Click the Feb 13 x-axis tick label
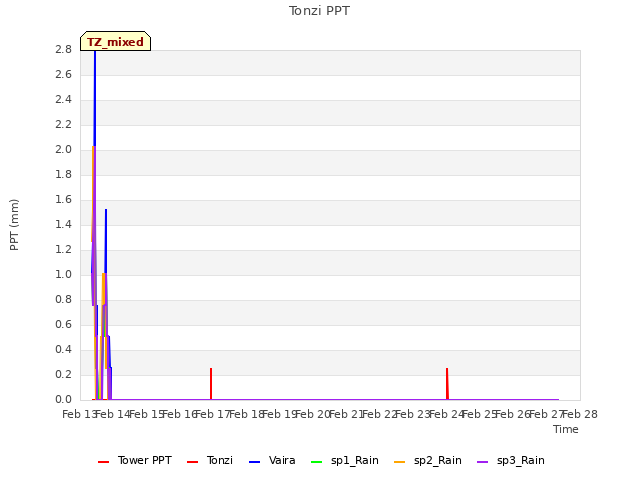This screenshot has height=480, width=640. [79, 414]
